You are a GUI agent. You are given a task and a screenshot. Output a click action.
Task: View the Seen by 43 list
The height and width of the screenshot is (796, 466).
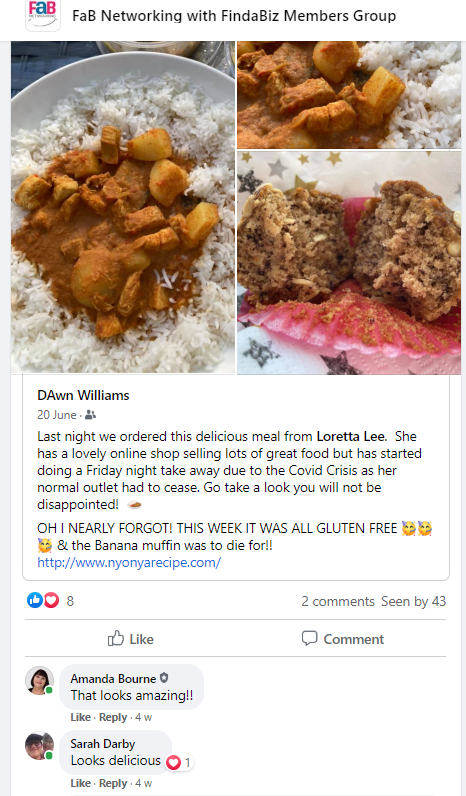[x=414, y=601]
